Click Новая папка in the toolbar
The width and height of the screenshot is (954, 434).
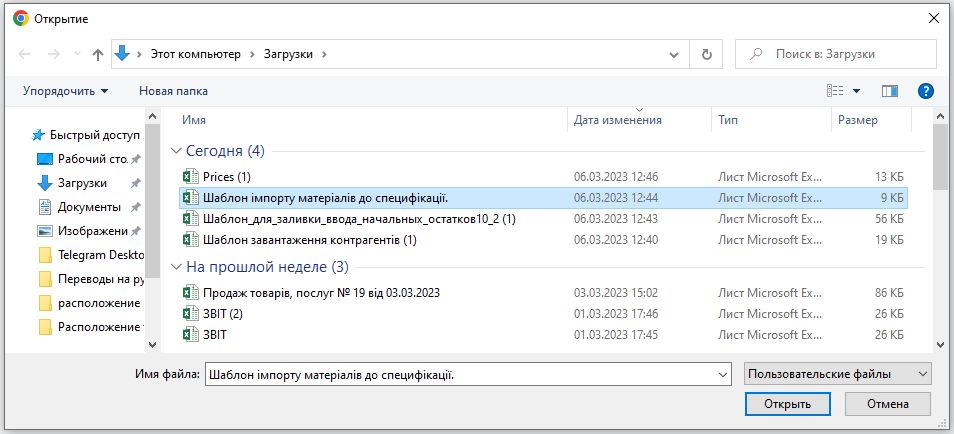point(173,91)
